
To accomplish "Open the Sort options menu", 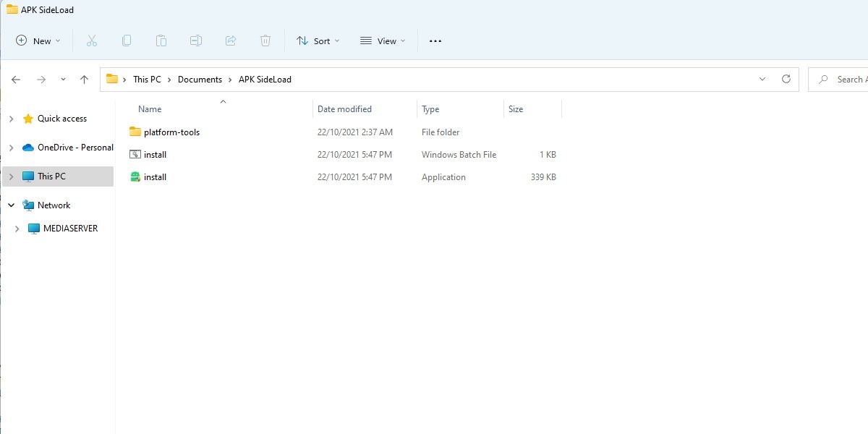I will 318,41.
